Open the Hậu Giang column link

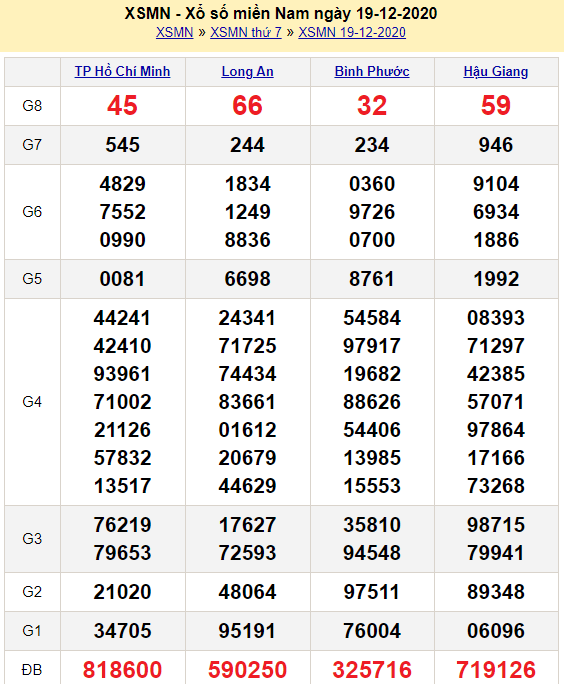point(496,71)
